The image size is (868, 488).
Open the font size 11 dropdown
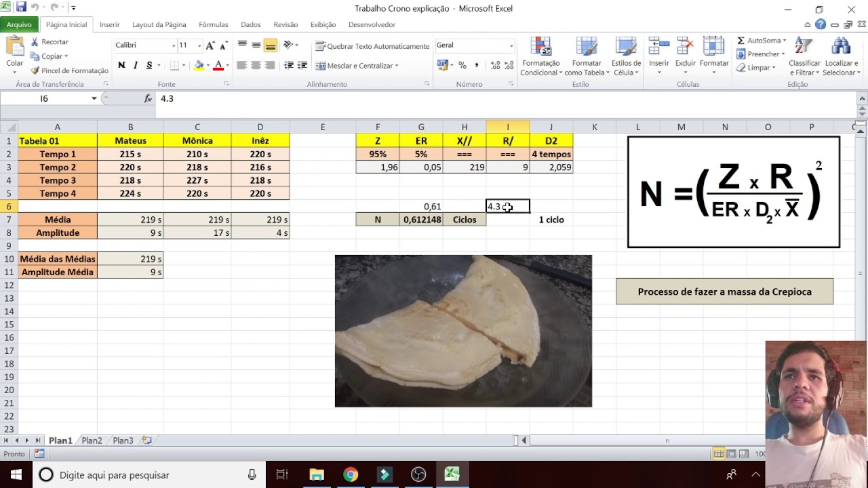(x=199, y=45)
